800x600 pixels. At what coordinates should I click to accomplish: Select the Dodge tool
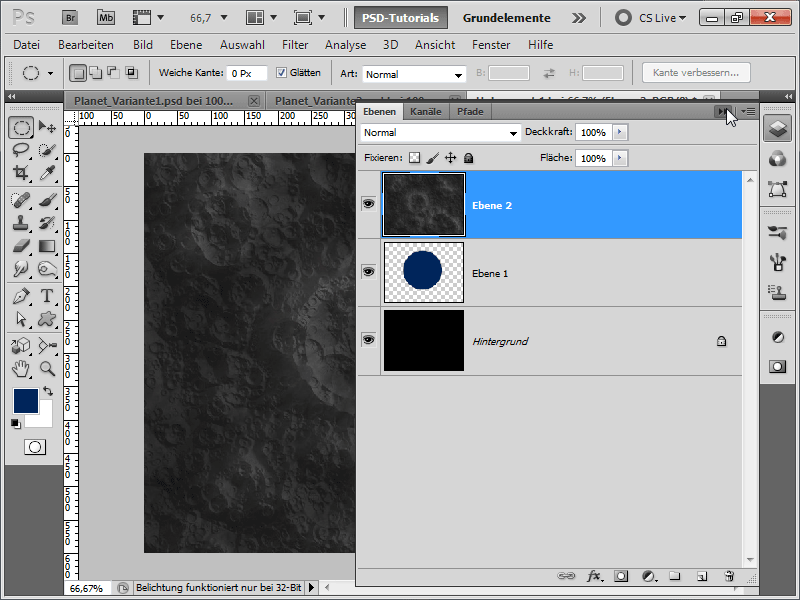tap(47, 269)
